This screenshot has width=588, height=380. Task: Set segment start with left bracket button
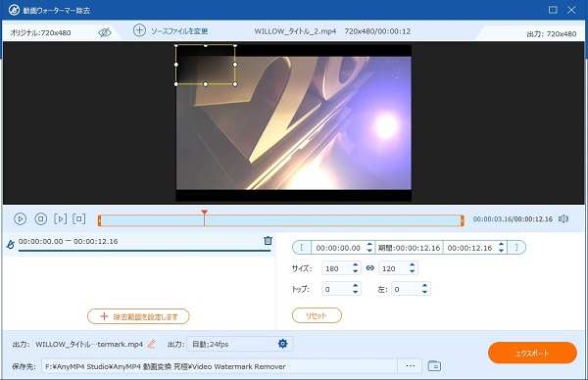(302, 248)
